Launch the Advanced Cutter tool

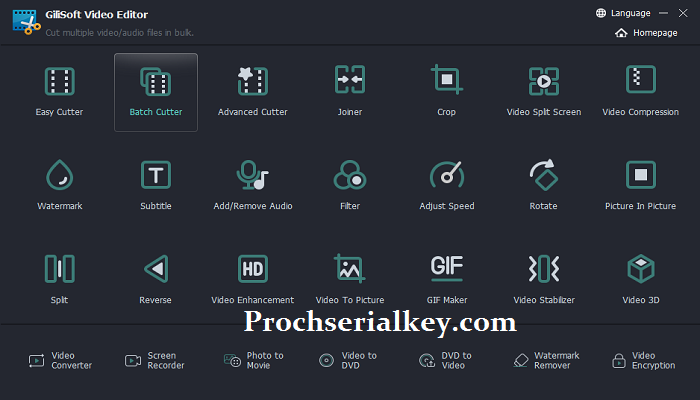[253, 92]
